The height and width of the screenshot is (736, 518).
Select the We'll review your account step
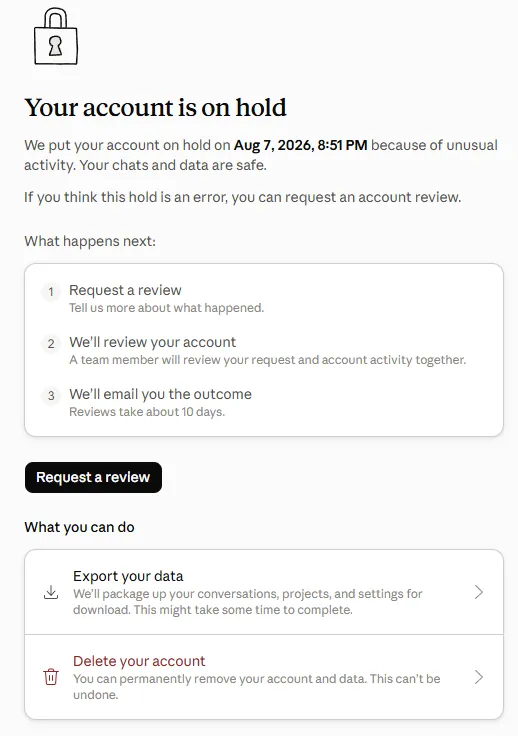click(152, 342)
